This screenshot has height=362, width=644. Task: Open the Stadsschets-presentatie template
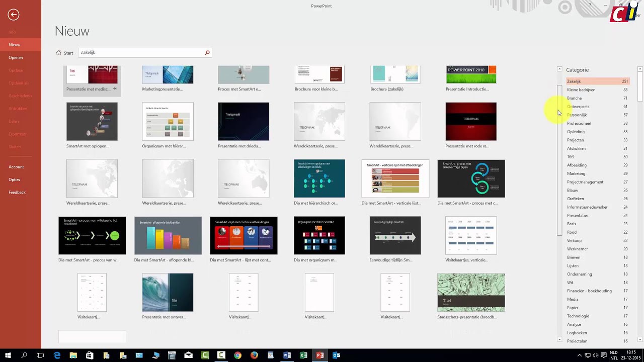pos(471,297)
